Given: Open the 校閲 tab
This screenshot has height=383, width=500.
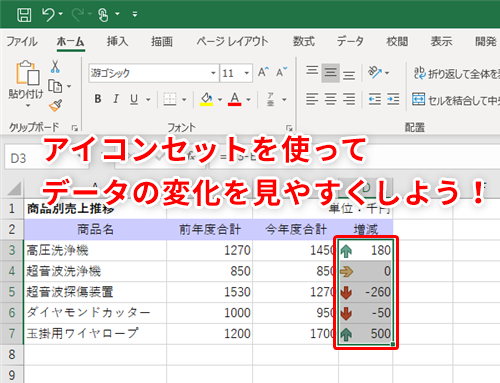Looking at the screenshot, I should pyautogui.click(x=397, y=41).
